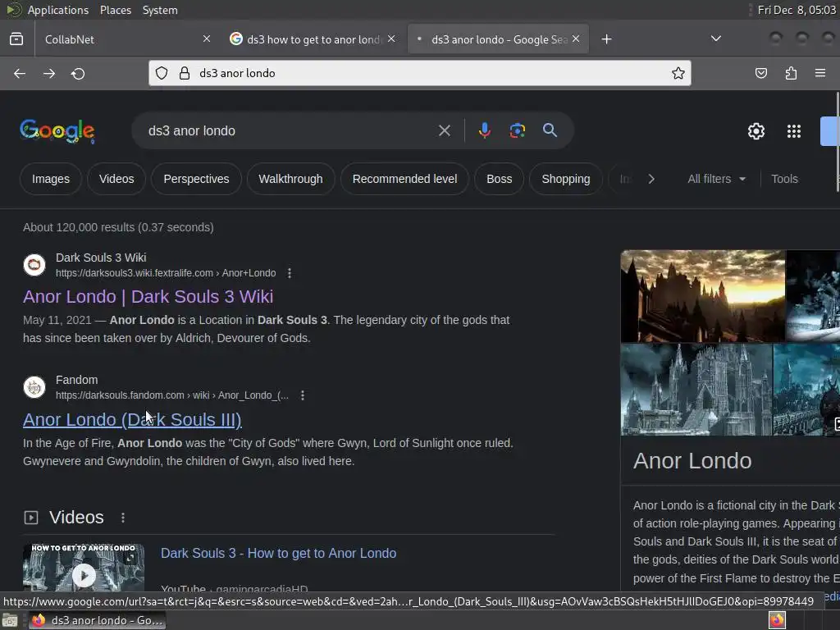Clear the Google search box
Image resolution: width=840 pixels, height=630 pixels.
[x=445, y=130]
